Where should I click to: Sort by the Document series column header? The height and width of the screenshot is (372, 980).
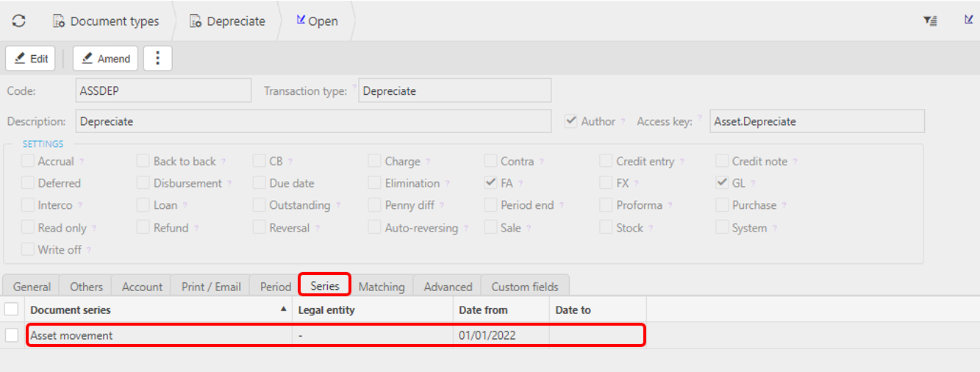click(158, 310)
